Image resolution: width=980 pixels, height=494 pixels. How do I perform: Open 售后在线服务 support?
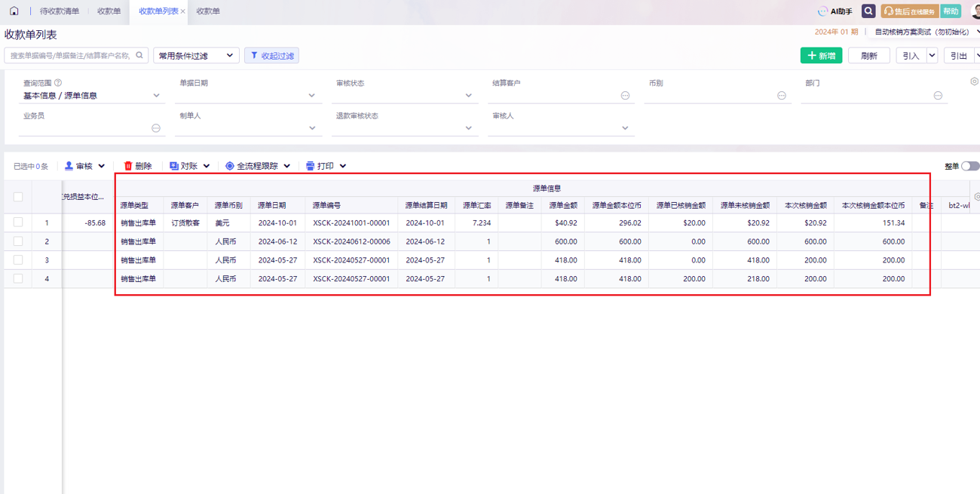(x=909, y=11)
